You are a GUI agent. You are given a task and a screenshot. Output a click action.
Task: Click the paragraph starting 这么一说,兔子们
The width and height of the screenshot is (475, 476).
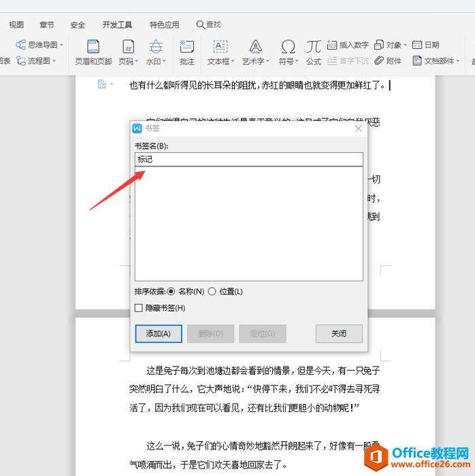[x=255, y=455]
